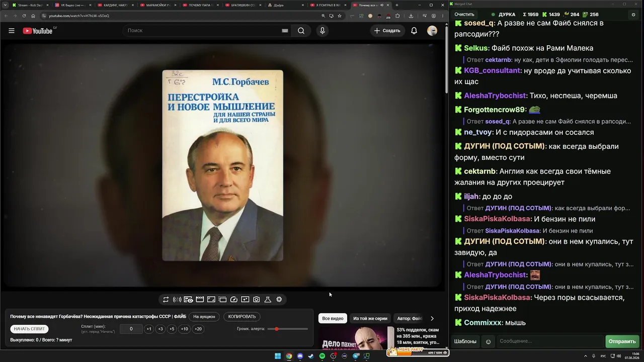Bookmark this page with the star icon
The width and height of the screenshot is (644, 362).
point(340,16)
